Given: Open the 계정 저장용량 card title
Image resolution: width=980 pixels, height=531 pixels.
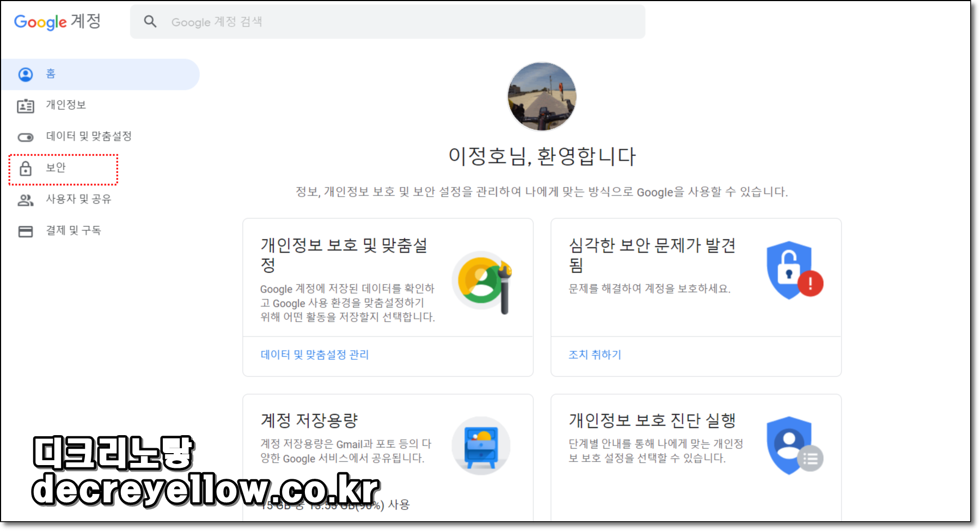Looking at the screenshot, I should (309, 420).
